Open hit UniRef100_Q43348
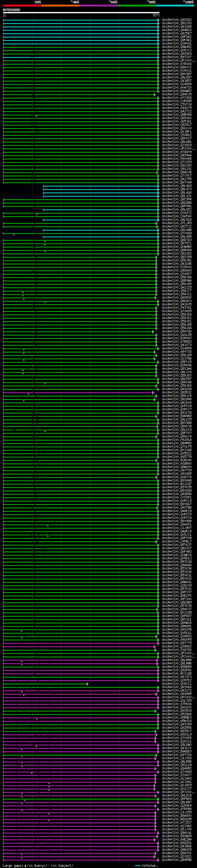 coord(177,26)
